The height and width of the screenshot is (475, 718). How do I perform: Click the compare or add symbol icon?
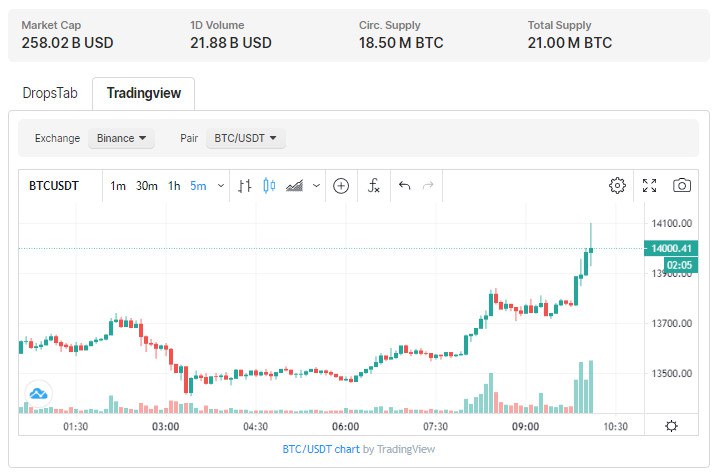[x=340, y=186]
